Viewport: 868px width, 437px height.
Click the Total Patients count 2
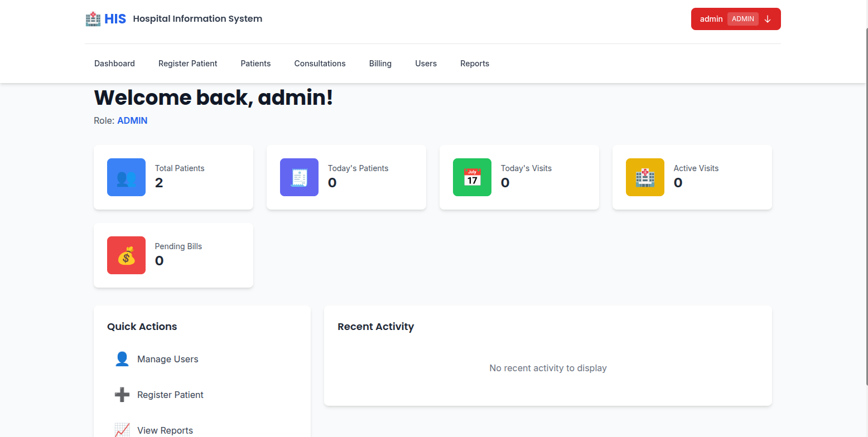point(159,183)
